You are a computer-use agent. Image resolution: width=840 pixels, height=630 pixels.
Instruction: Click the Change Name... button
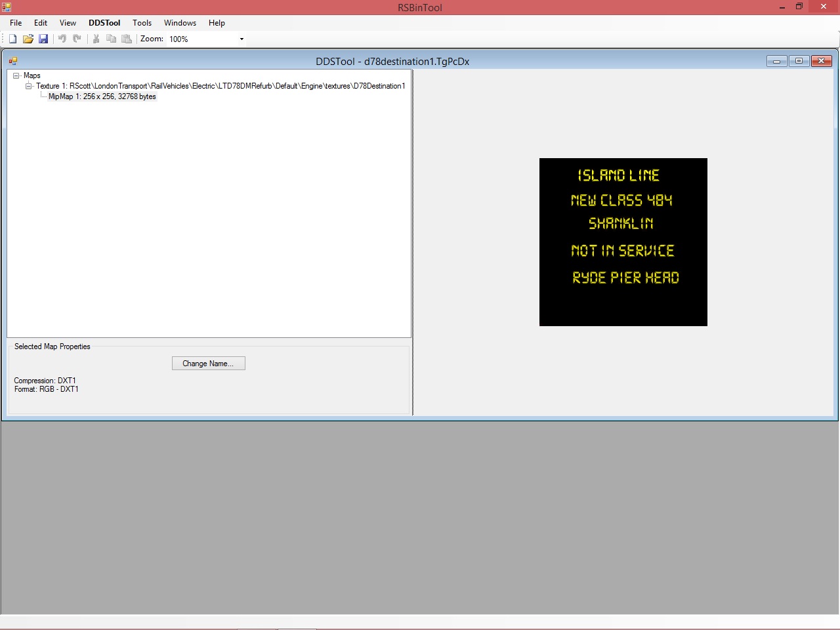tap(209, 364)
